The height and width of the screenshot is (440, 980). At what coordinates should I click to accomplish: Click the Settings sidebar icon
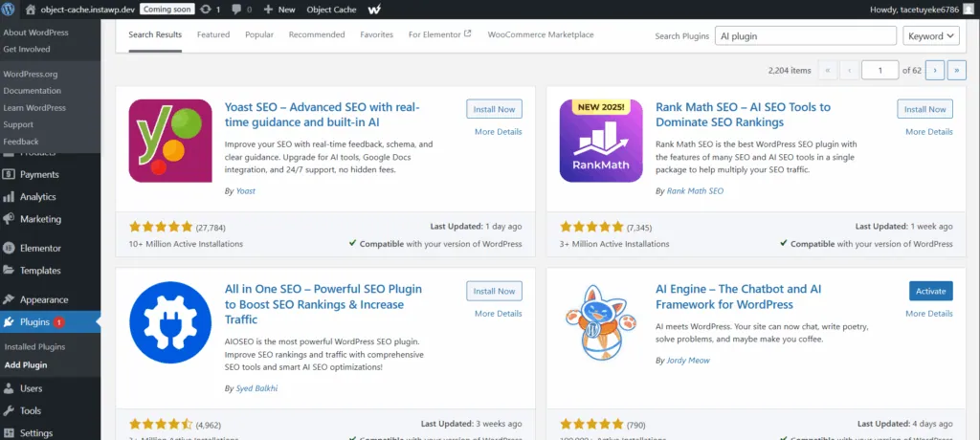9,433
